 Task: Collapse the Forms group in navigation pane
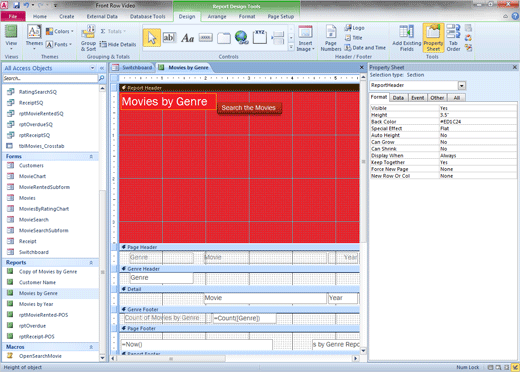pyautogui.click(x=91, y=156)
